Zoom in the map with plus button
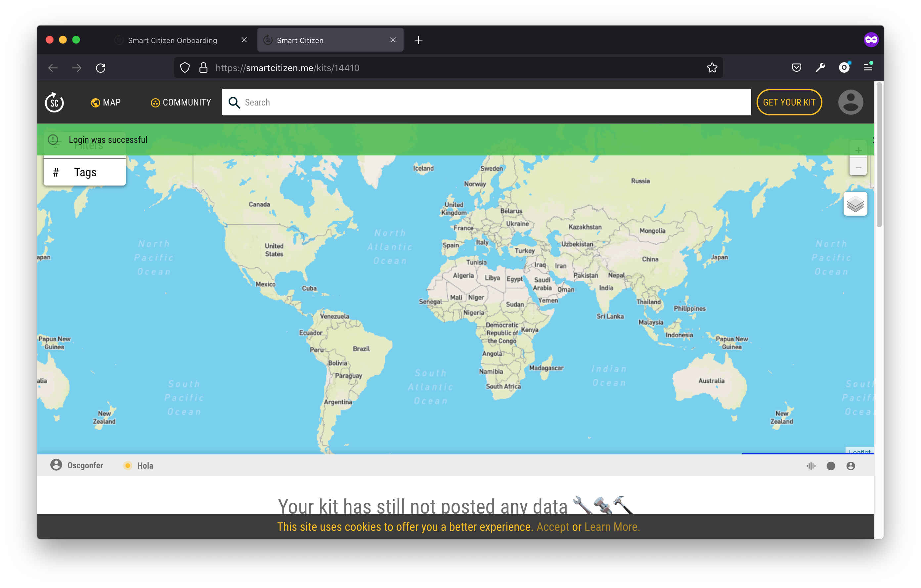 tap(858, 150)
